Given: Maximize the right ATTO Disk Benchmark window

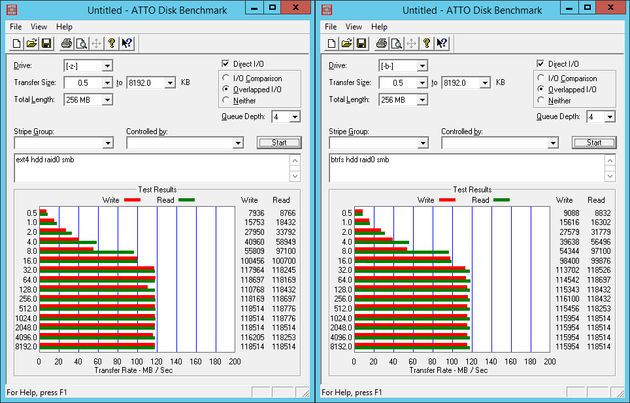Looking at the screenshot, I should pyautogui.click(x=587, y=7).
